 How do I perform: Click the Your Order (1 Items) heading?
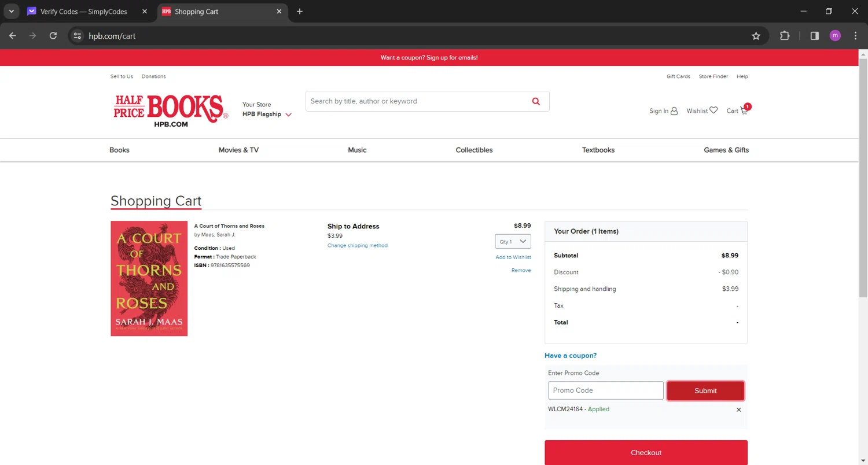pyautogui.click(x=586, y=231)
